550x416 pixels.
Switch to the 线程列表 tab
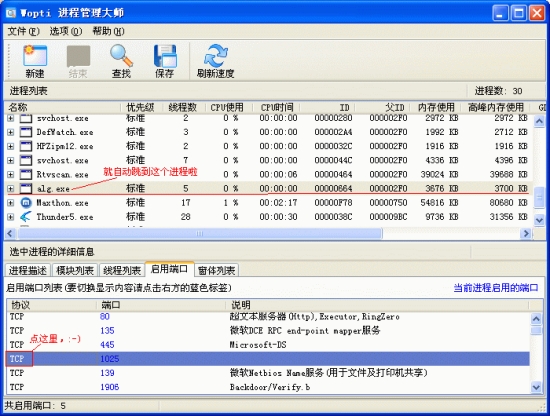(x=122, y=270)
